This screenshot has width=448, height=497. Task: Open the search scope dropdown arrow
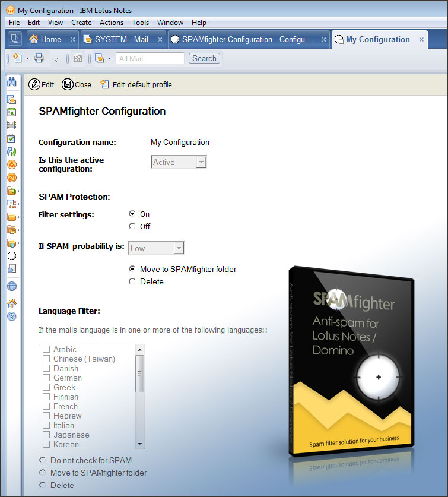click(109, 58)
